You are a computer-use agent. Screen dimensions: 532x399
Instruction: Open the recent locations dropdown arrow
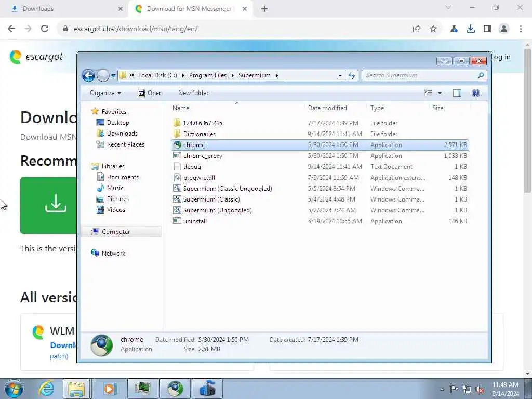coord(113,76)
